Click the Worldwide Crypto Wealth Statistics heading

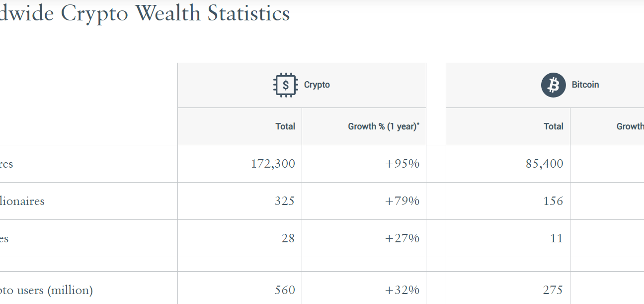point(145,13)
